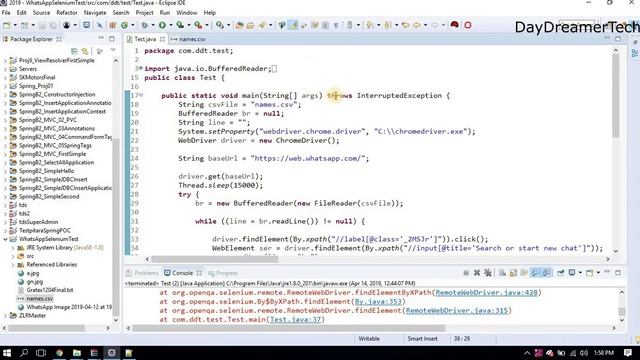The image size is (640, 360).
Task: Click the dark red round toolbar icon
Action: coord(454,25)
